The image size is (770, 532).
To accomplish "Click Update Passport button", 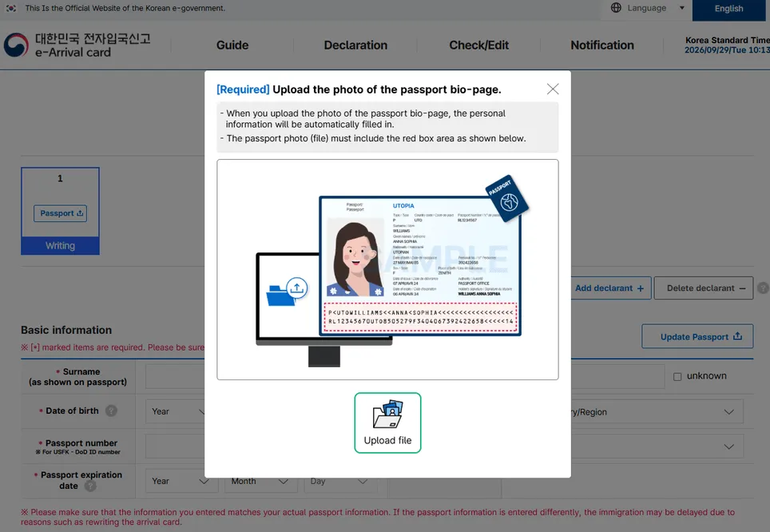I will tap(697, 336).
